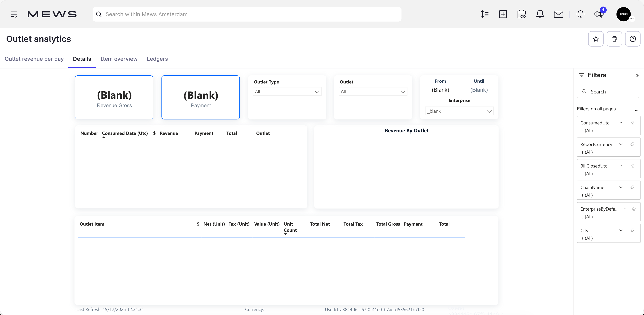Clear the ChainName filter eraser
The image size is (644, 315).
point(632,187)
